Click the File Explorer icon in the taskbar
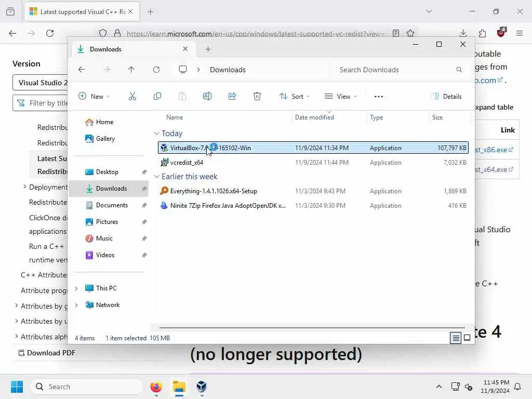The height and width of the screenshot is (399, 532). coord(179,387)
